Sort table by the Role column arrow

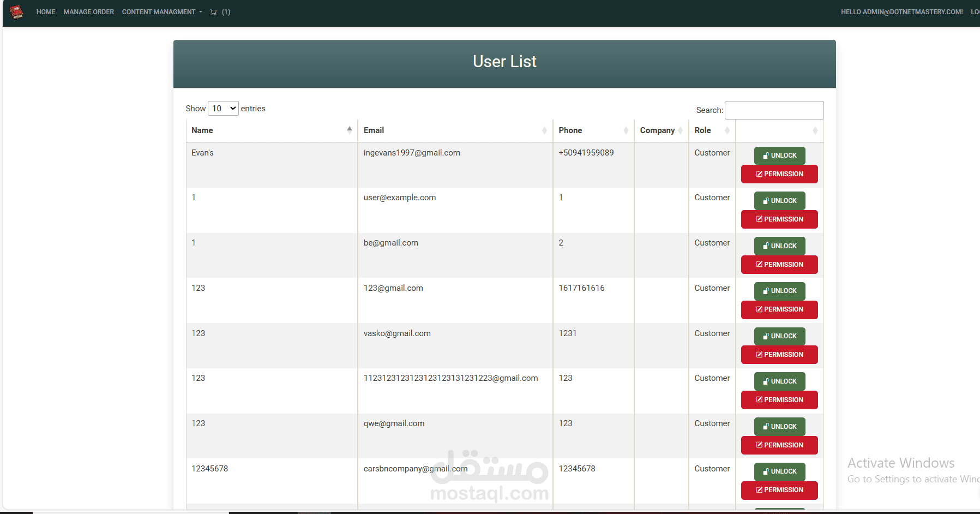[x=727, y=130]
